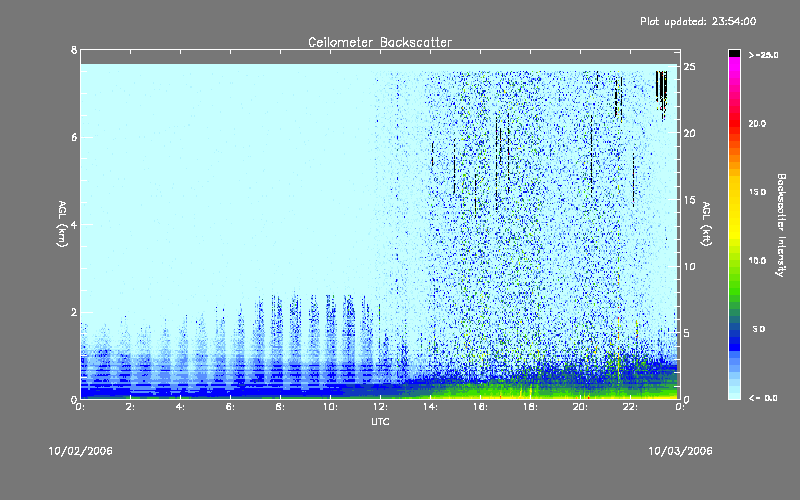Screen dimensions: 800x500
Task: Click the '6' km tick label
Action: [x=74, y=137]
